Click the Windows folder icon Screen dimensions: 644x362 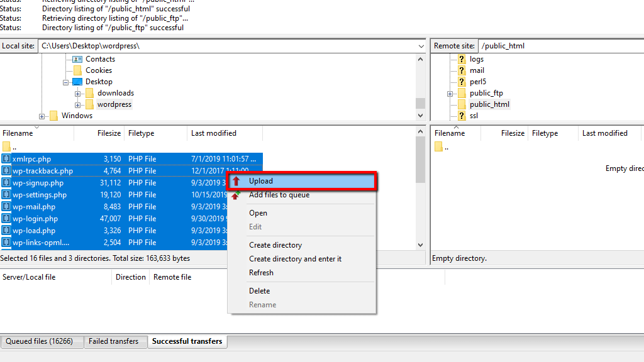click(53, 116)
